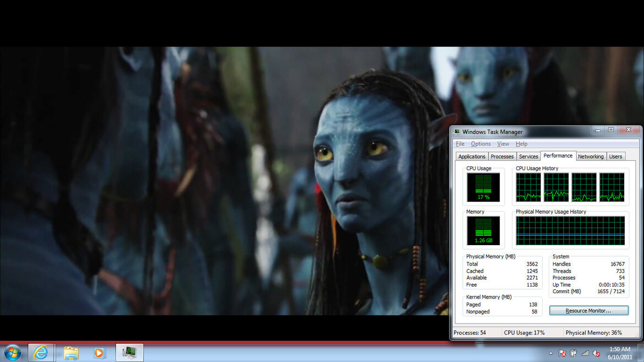Click the third CPU Usage History graph
The width and height of the screenshot is (644, 362).
pyautogui.click(x=584, y=187)
